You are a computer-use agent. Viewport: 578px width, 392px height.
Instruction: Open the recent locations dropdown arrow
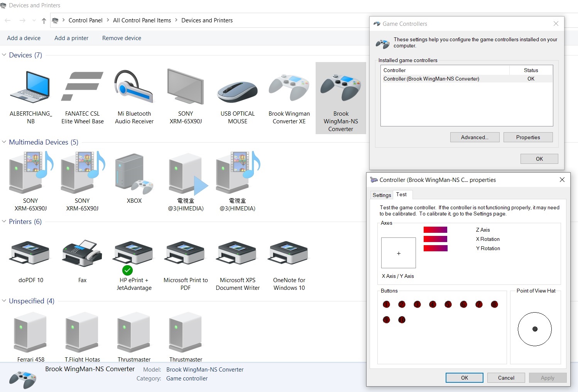click(x=34, y=20)
